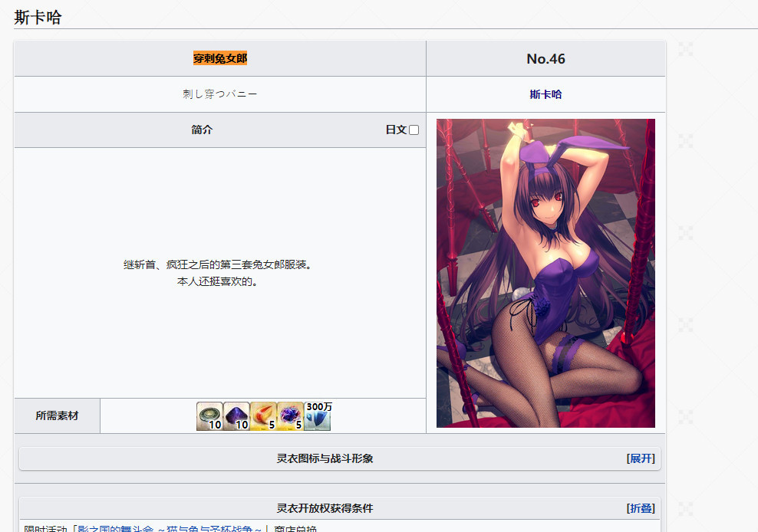The image size is (758, 532).
Task: Click the dark purple crystal material icon
Action: 236,416
